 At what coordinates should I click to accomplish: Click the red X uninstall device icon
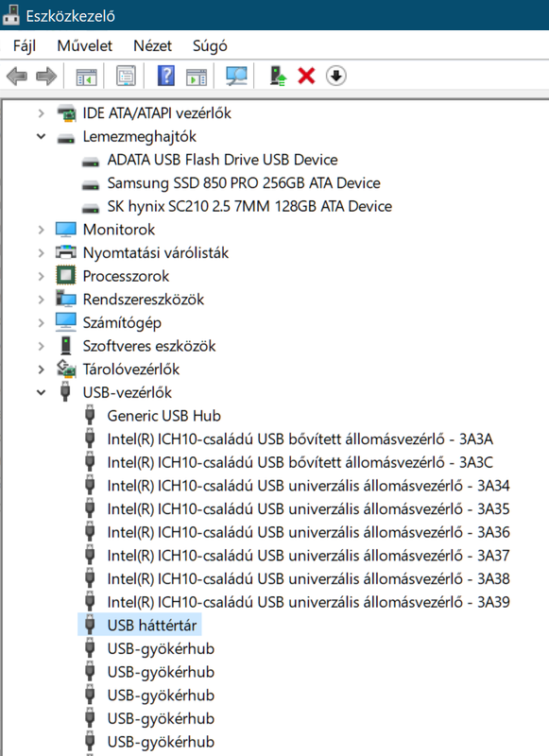pos(306,76)
